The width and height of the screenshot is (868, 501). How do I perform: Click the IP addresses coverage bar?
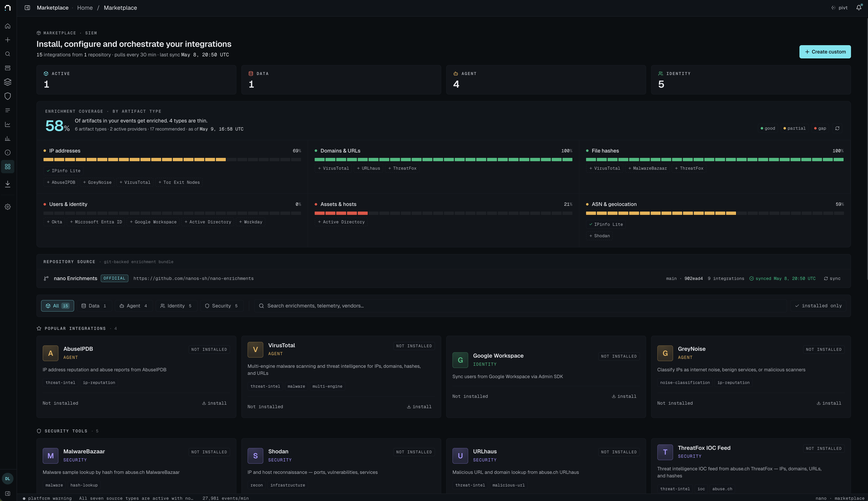[172, 160]
